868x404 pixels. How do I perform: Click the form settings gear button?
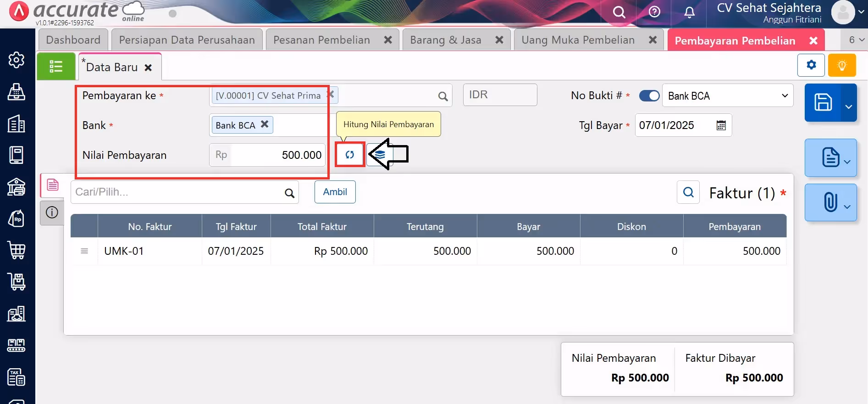[x=811, y=65]
